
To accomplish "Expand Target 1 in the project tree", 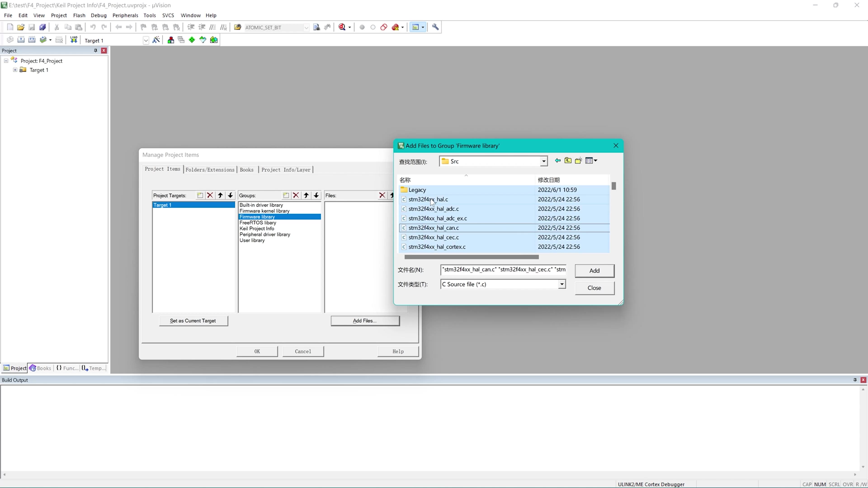I will (15, 70).
